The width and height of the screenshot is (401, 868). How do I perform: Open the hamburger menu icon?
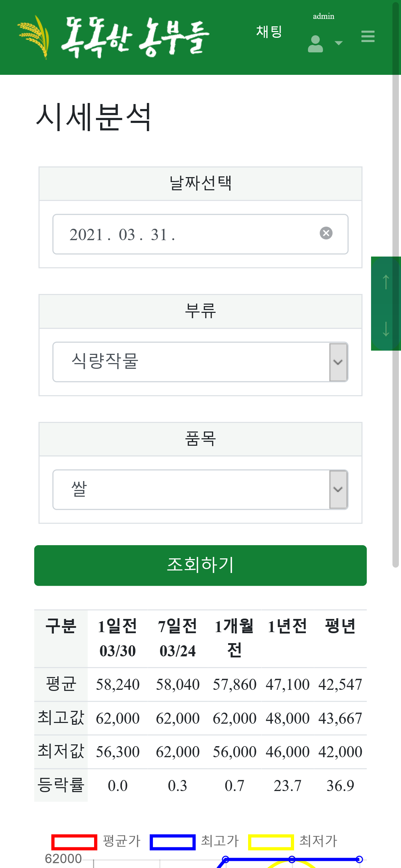point(367,36)
